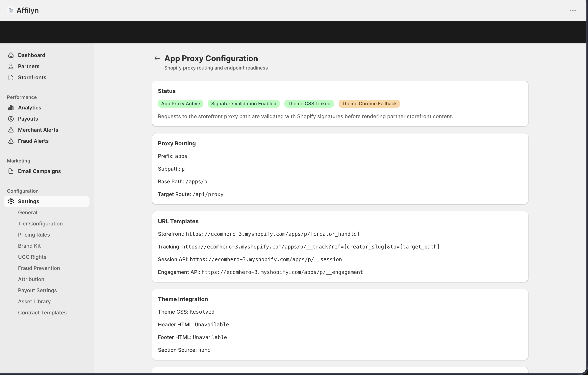Click the Tracking URL template text

[x=311, y=247]
